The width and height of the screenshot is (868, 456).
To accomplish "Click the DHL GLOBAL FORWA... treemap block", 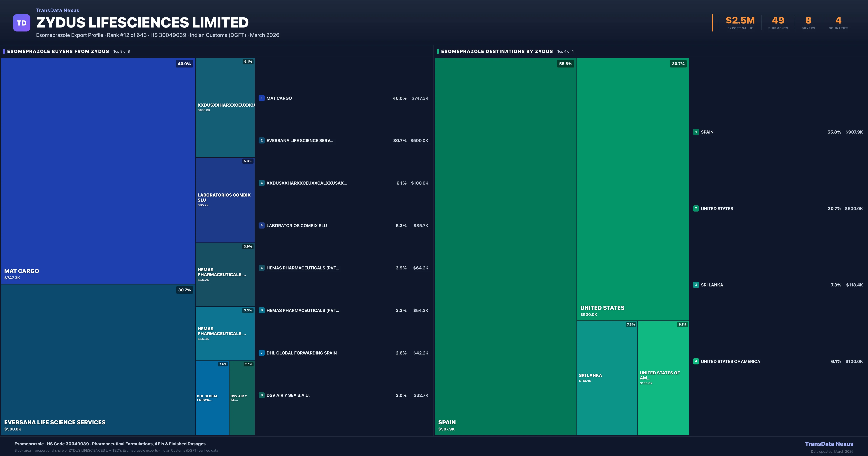I will coord(212,398).
